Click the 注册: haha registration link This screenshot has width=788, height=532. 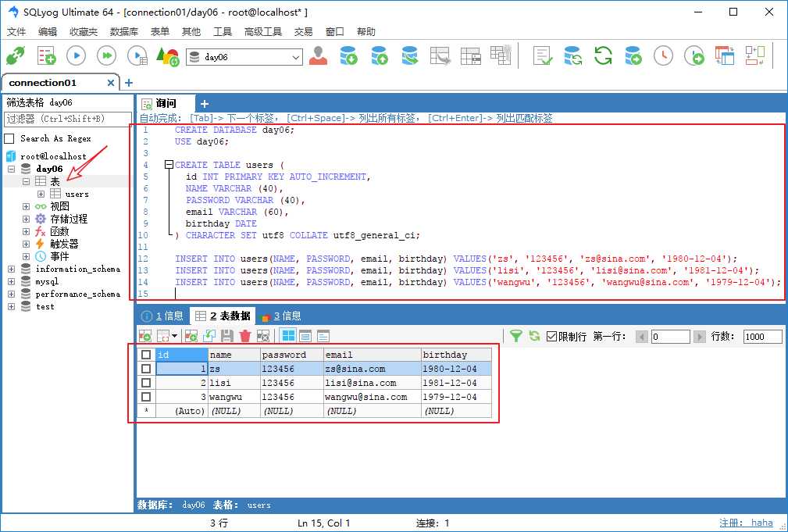tap(746, 523)
